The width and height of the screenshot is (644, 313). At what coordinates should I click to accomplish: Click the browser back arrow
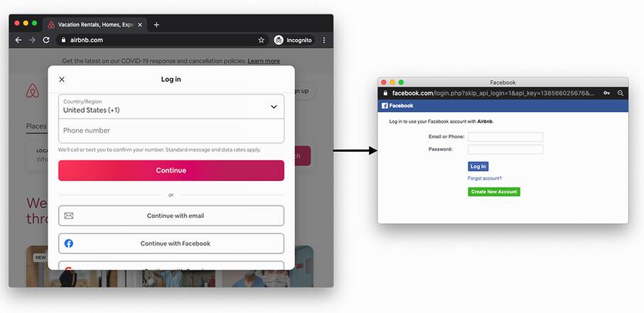pos(18,40)
